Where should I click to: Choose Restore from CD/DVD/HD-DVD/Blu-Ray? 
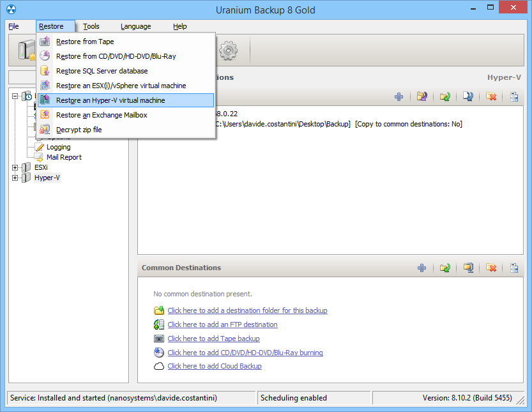click(x=126, y=56)
